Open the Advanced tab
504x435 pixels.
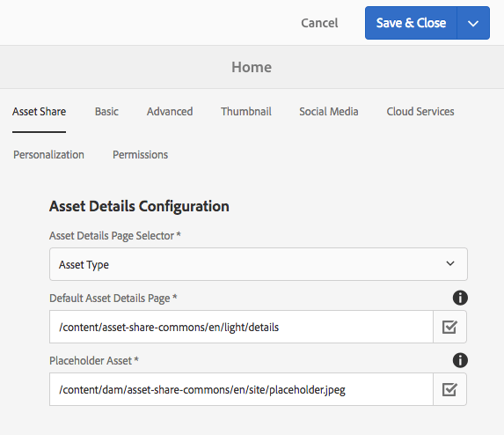click(x=170, y=112)
